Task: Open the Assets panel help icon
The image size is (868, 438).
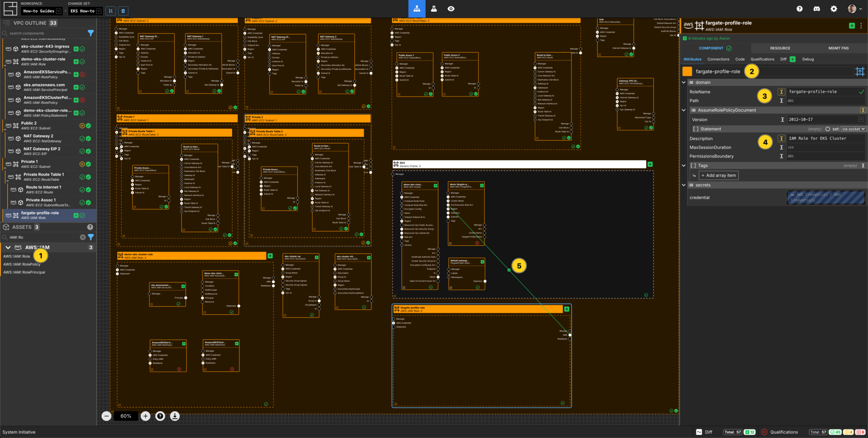Action: pos(90,227)
